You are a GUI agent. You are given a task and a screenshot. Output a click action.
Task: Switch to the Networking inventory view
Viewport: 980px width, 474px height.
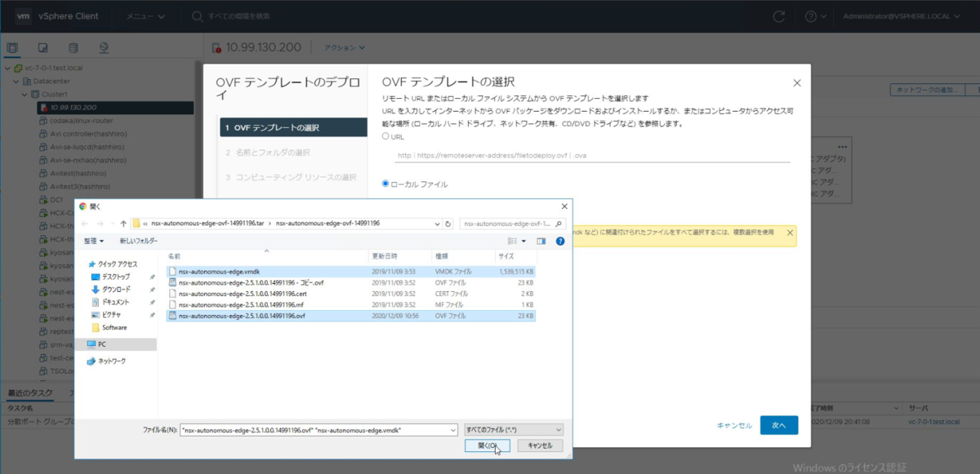coord(104,48)
